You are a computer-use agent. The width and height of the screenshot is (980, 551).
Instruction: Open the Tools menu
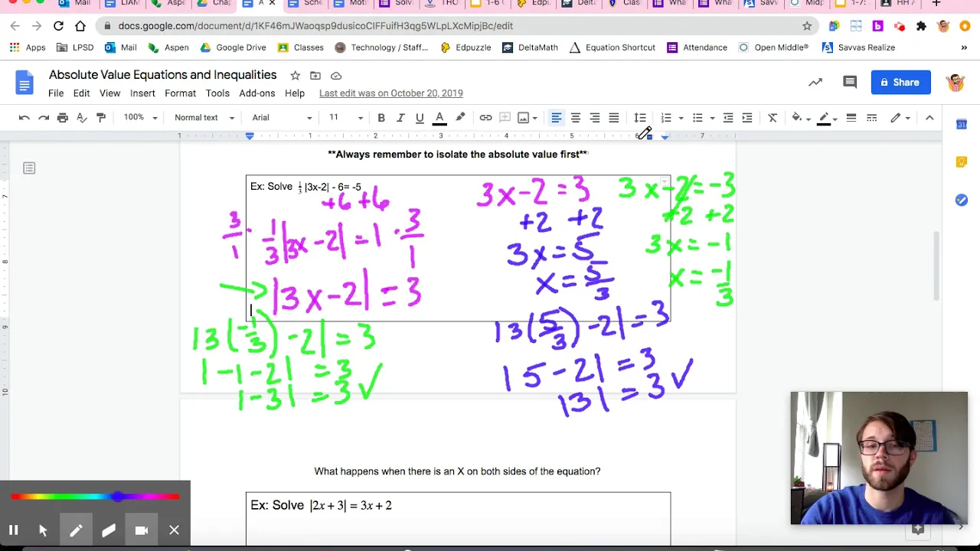(x=217, y=93)
